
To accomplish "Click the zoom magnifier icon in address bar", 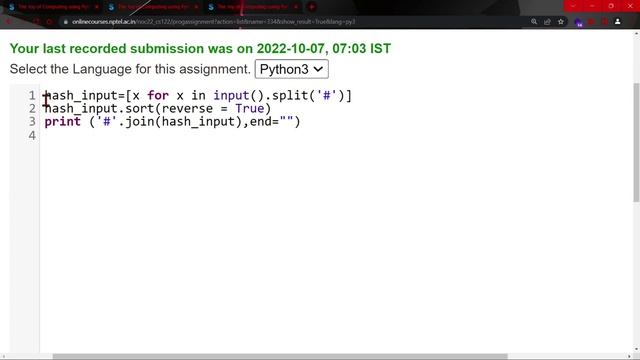I will click(x=534, y=22).
